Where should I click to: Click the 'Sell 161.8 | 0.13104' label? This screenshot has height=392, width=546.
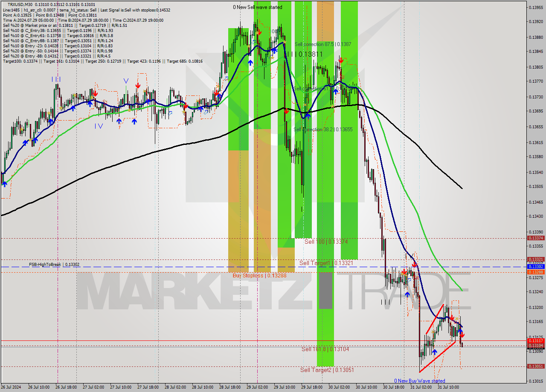click(x=325, y=349)
